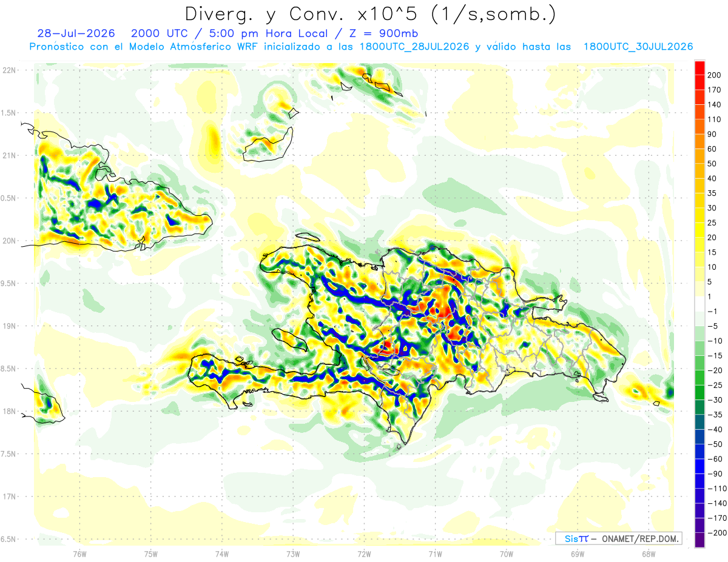
Task: Select the bottom purple swatch below -200
Action: point(699,540)
